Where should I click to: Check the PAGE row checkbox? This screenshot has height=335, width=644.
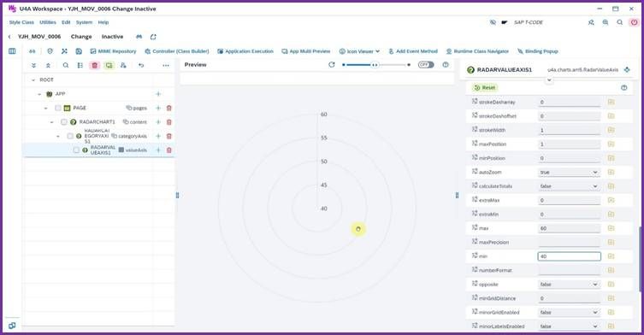pyautogui.click(x=58, y=108)
